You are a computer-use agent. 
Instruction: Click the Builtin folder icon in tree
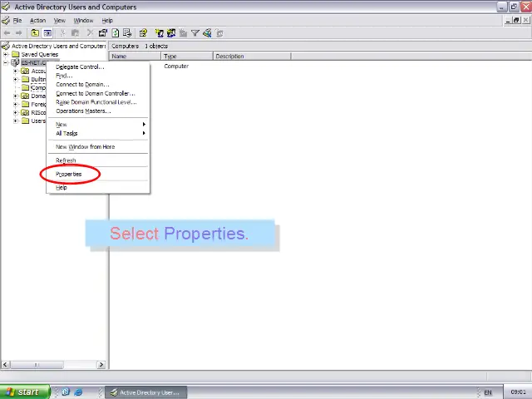coord(25,79)
